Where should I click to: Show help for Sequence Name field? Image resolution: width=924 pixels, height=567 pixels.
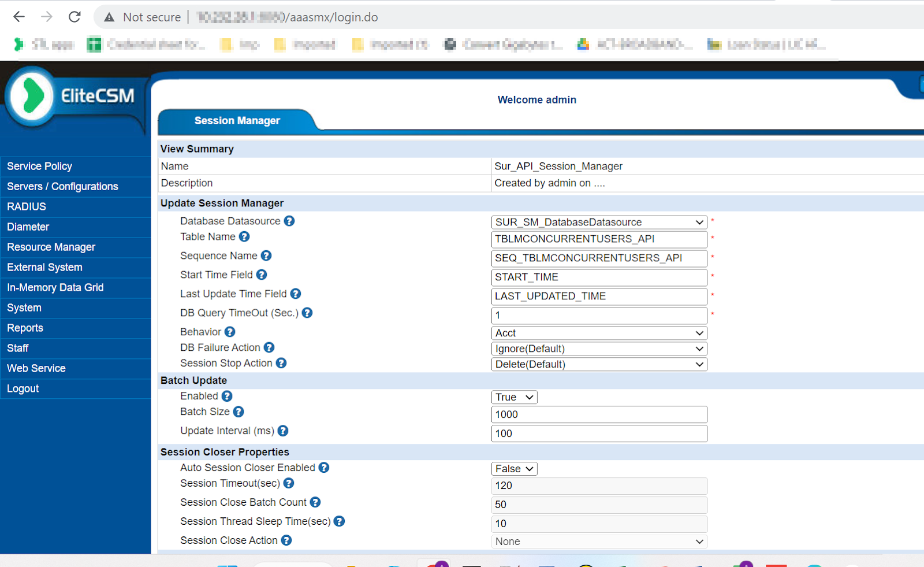(266, 255)
